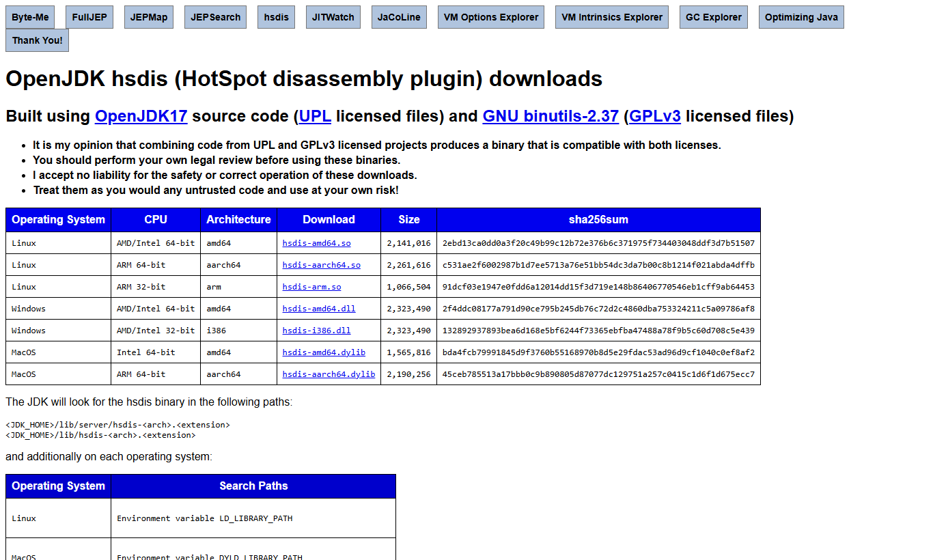This screenshot has width=933, height=560.
Task: Click the size value 2,141,016
Action: pos(408,243)
